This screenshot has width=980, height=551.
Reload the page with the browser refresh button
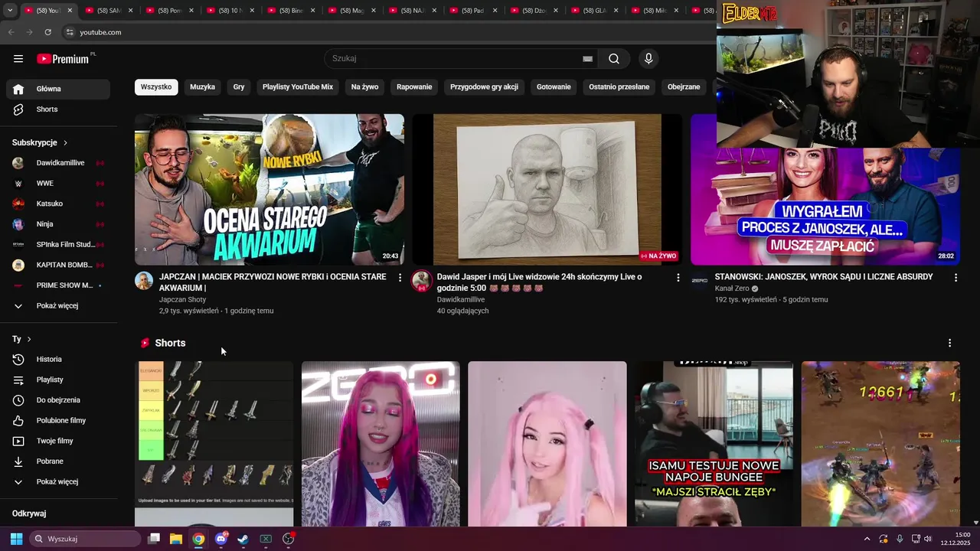coord(47,32)
